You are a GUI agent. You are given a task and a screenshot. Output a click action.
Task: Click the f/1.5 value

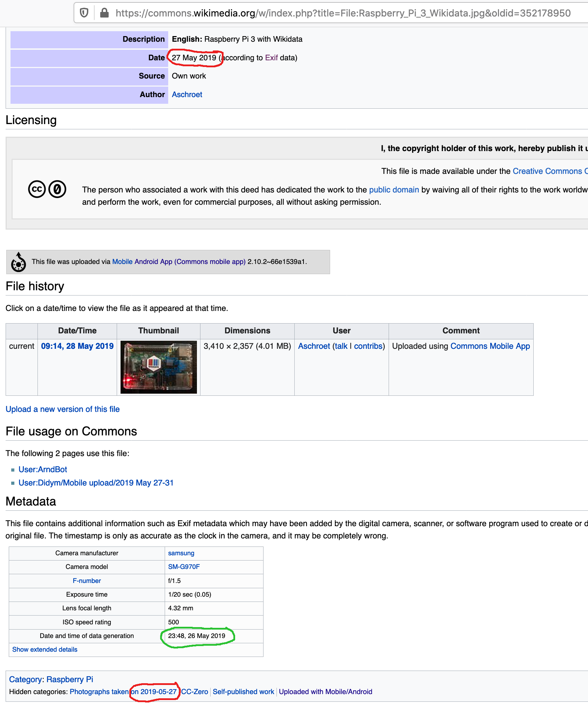[175, 581]
